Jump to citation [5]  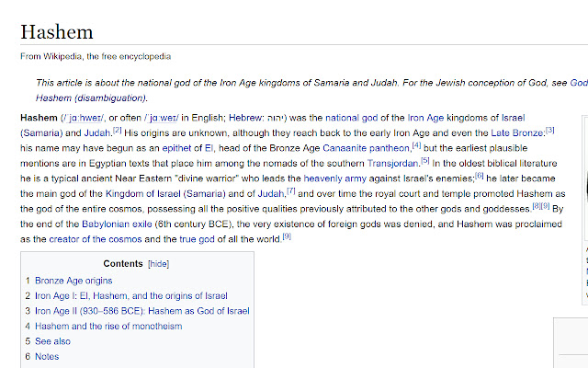coord(424,160)
